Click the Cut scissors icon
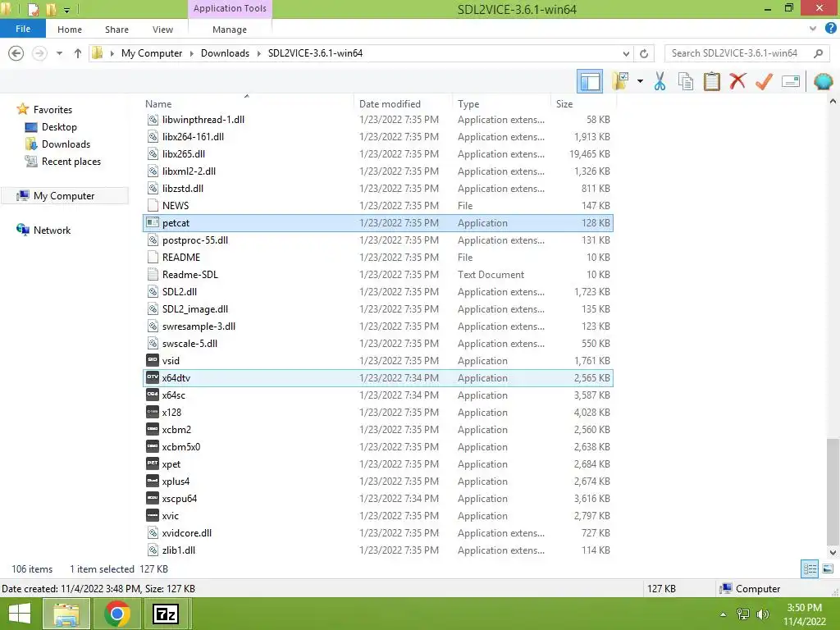Screen dimensions: 840x630 coord(660,81)
